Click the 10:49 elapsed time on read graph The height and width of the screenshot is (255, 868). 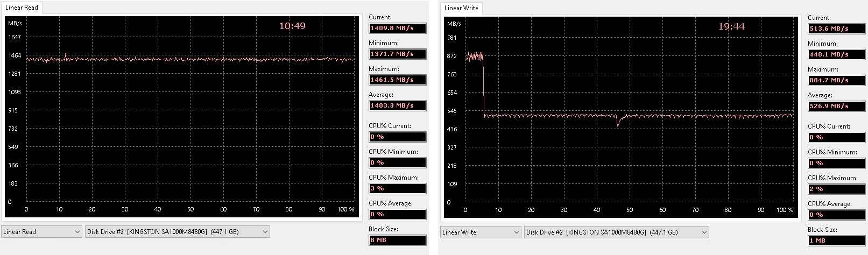(292, 26)
